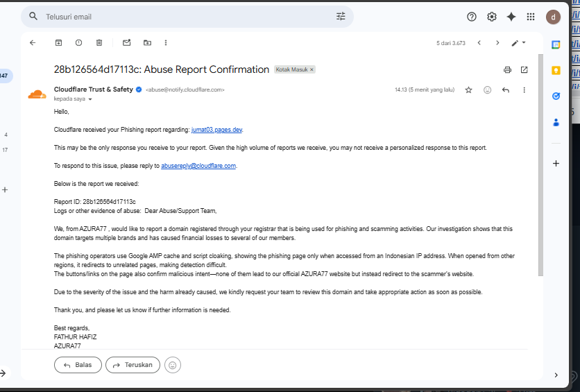This screenshot has width=580, height=392.
Task: Click the Balas reply button
Action: (78, 365)
